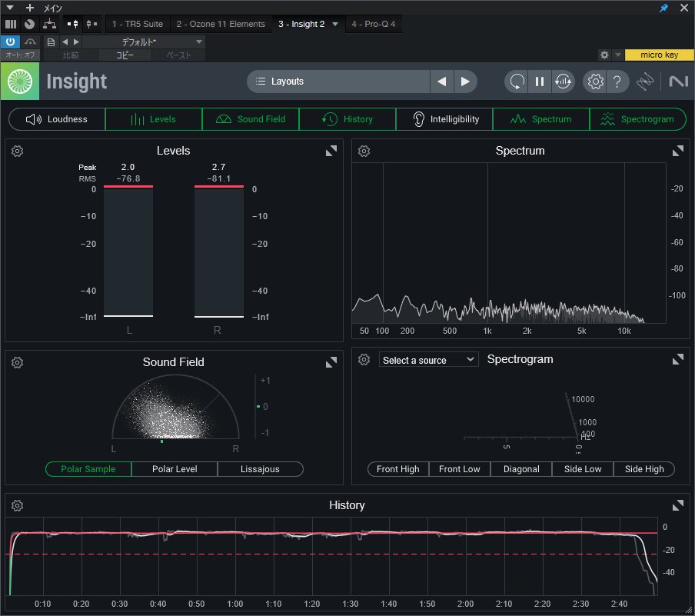
Task: Toggle the plugin power bypass button
Action: [x=10, y=42]
